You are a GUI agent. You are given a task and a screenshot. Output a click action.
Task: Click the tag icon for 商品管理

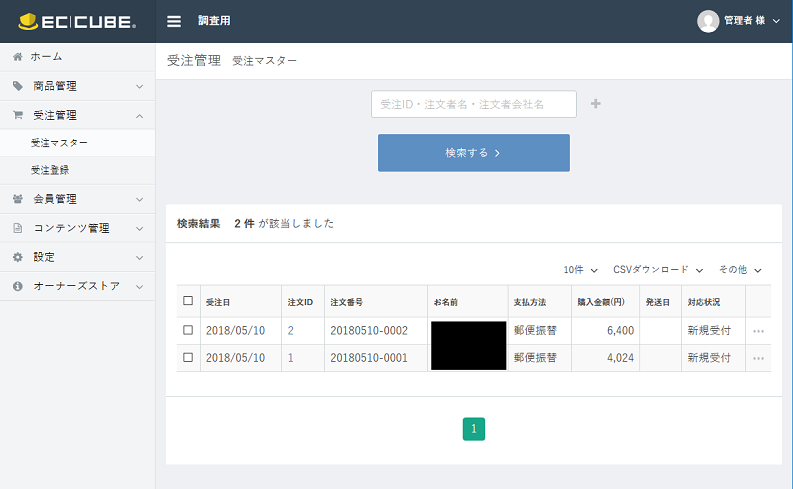18,86
